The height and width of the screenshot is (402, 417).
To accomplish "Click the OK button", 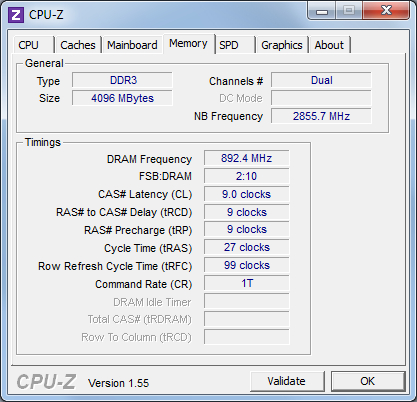I will 368,381.
